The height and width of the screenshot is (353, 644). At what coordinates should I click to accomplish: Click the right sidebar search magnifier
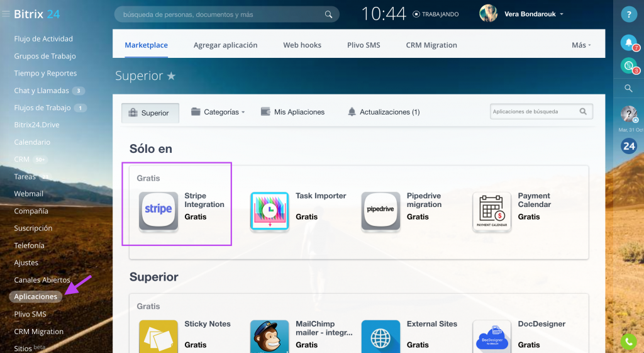[x=628, y=88]
